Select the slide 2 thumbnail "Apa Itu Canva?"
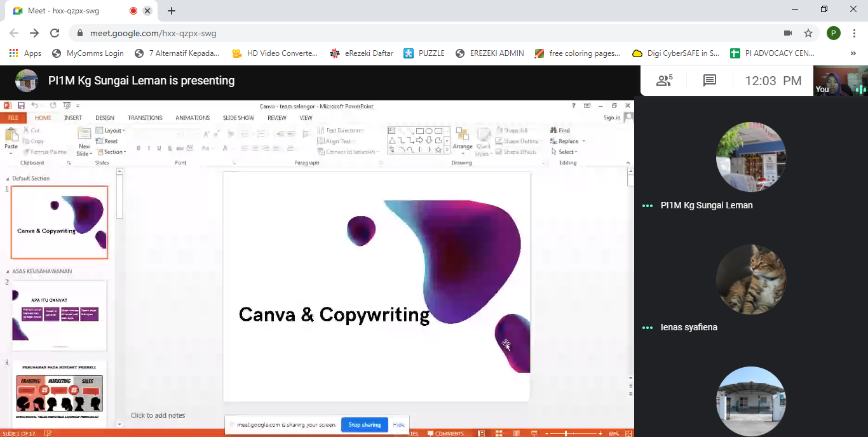The height and width of the screenshot is (437, 868). pos(59,315)
